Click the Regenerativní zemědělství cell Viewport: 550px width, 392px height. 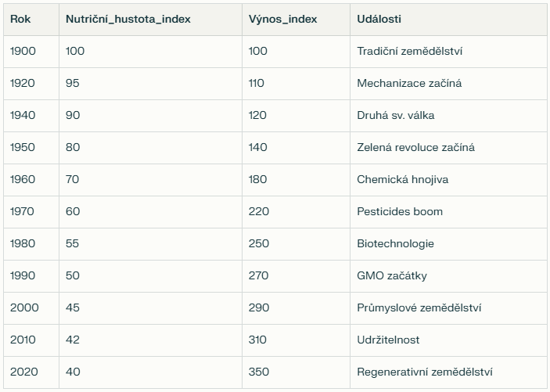(448, 372)
